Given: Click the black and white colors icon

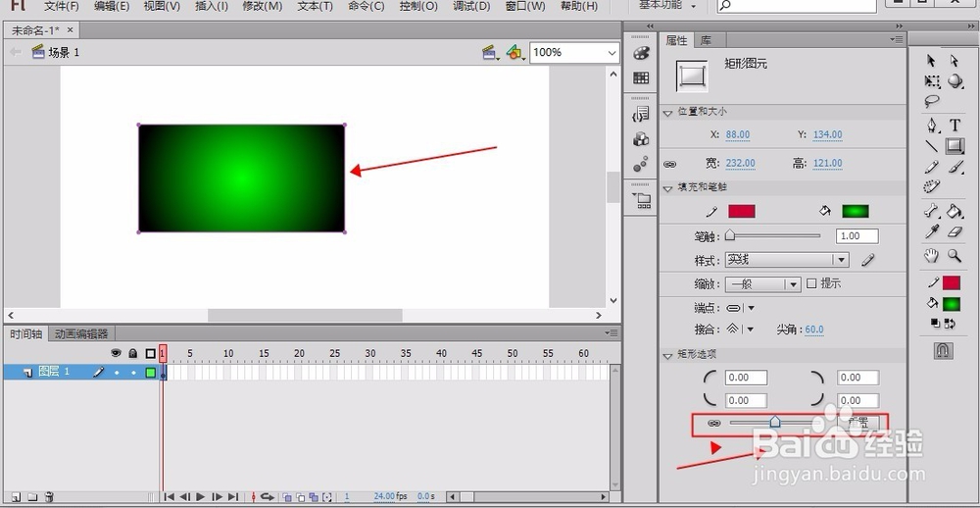Looking at the screenshot, I should coord(935,324).
